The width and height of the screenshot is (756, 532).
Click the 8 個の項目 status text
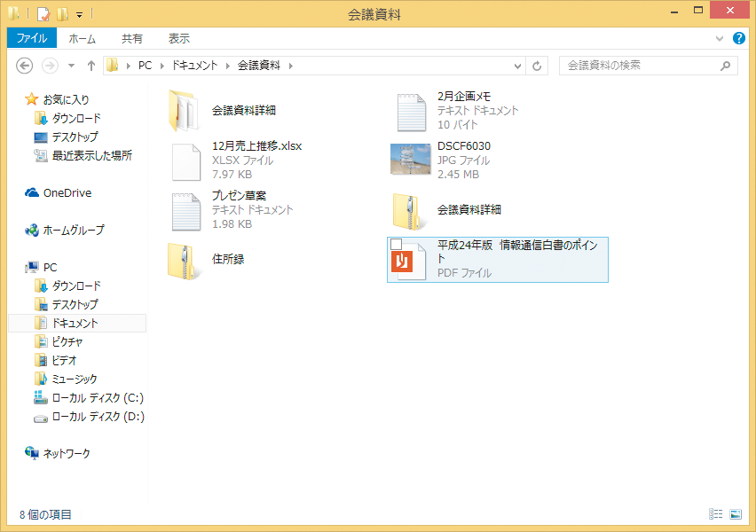click(x=45, y=514)
